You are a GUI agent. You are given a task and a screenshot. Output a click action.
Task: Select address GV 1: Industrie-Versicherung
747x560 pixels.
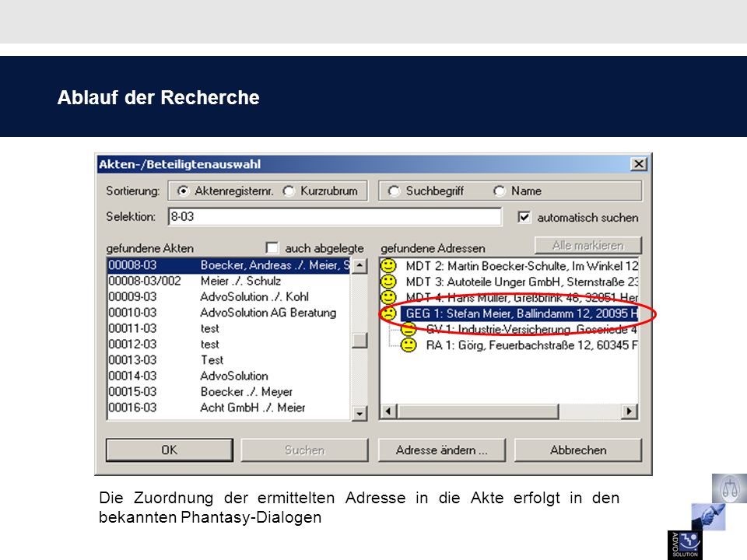point(531,329)
